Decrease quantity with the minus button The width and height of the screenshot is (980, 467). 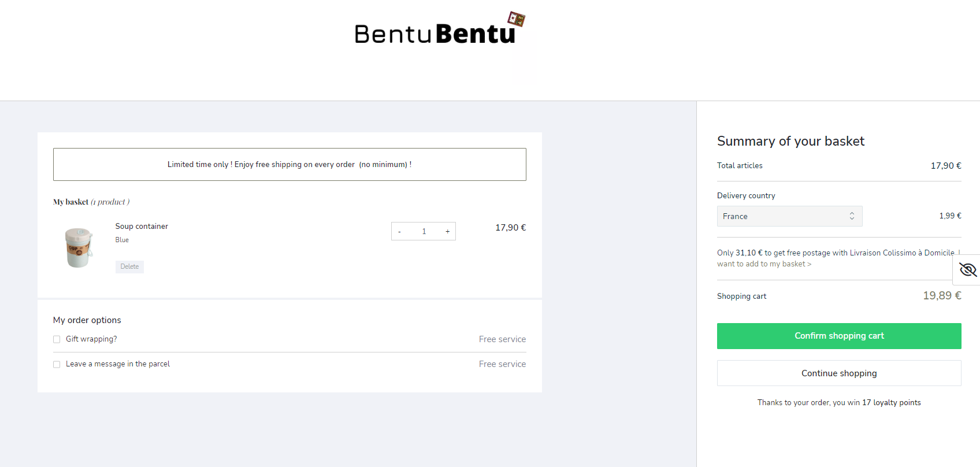[399, 231]
